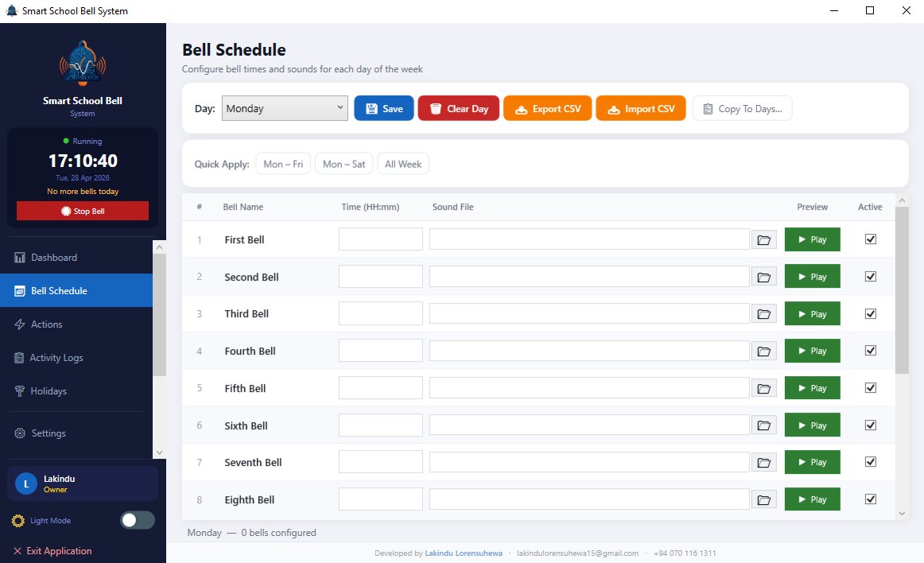Browse sound file for Second Bell
Screen dimensions: 924x563
[763, 277]
